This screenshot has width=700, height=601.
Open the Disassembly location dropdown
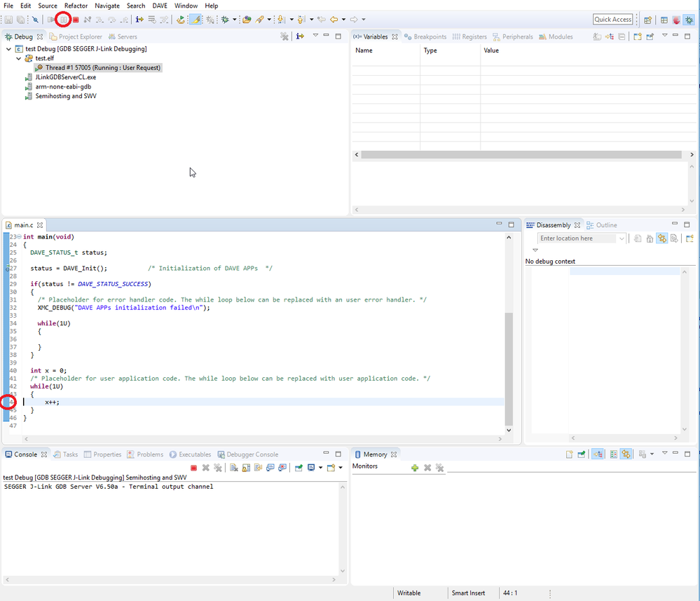click(621, 238)
